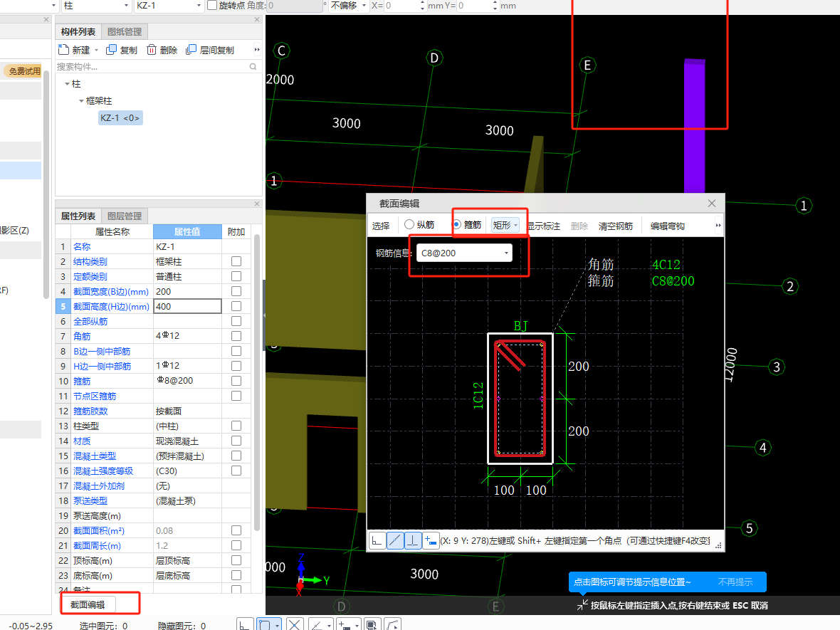
Task: Toggle midpoint snap icon in section editor footer
Action: point(395,540)
